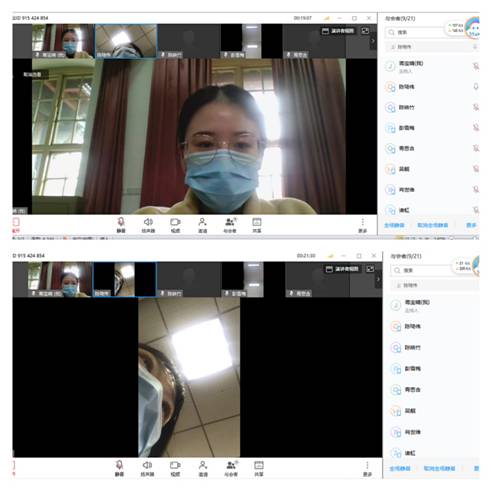Toggle the video camera in the lower meeting window
The height and width of the screenshot is (491, 491).
175,468
